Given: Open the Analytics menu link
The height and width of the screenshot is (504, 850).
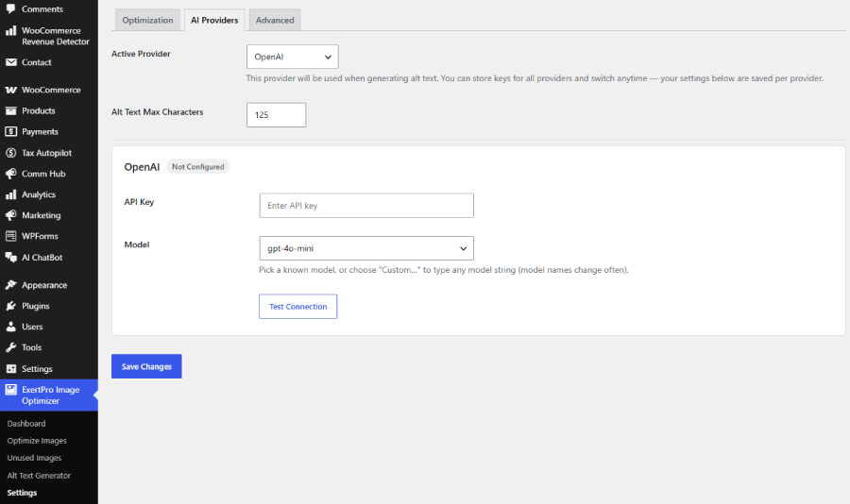Looking at the screenshot, I should coord(39,194).
